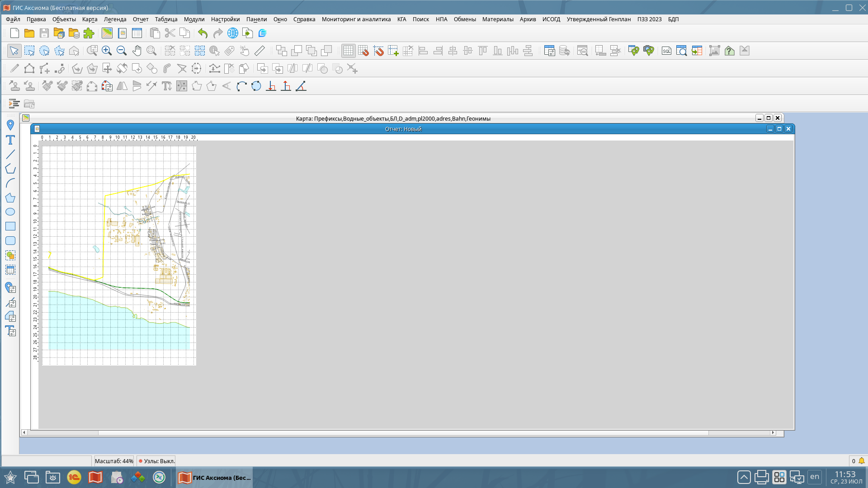The width and height of the screenshot is (868, 488).
Task: Click the Undo arrow icon
Action: (203, 33)
